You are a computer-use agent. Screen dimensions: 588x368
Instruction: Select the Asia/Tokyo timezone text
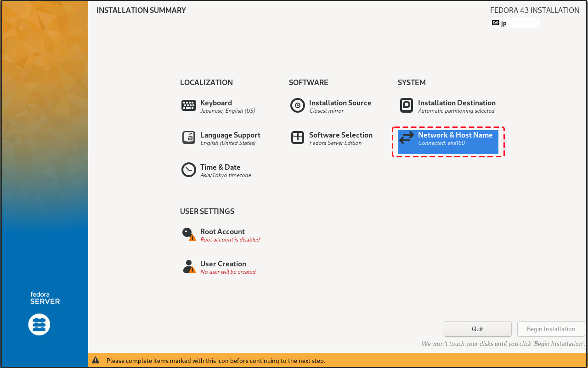[226, 175]
